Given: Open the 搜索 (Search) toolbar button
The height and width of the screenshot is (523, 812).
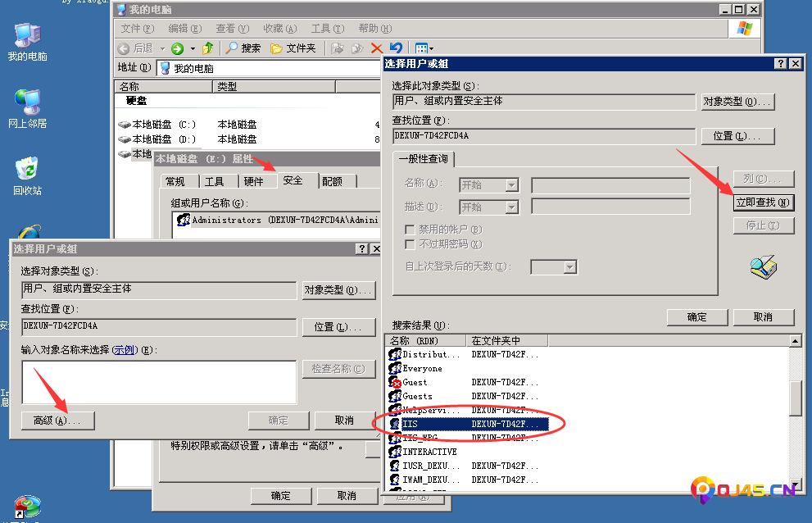Looking at the screenshot, I should tap(243, 48).
